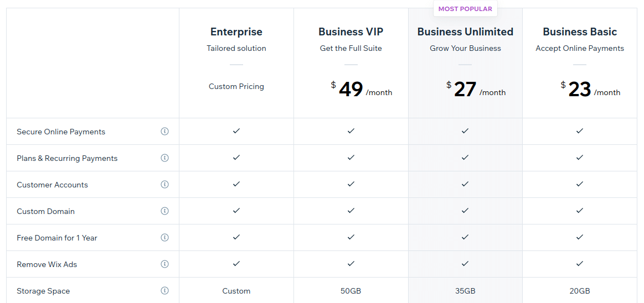Select the Business Unlimited plan heading

(465, 32)
